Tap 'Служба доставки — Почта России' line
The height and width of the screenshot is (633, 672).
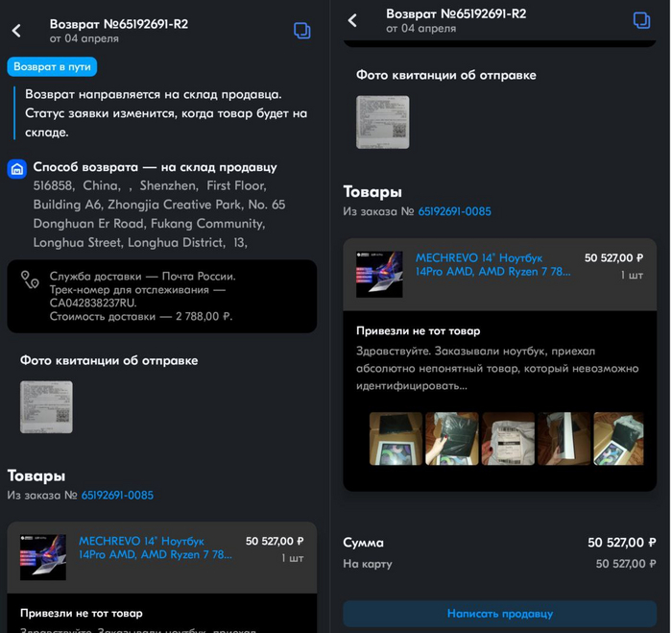click(x=143, y=277)
